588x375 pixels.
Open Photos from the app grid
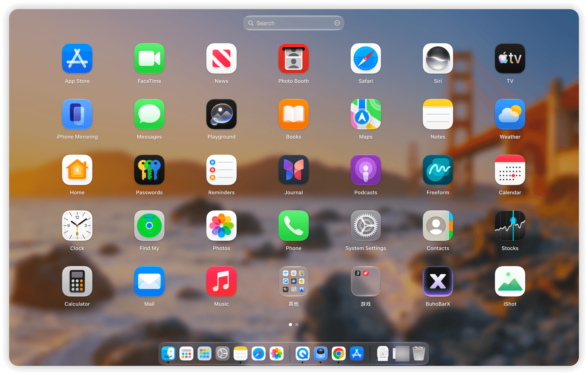click(221, 226)
